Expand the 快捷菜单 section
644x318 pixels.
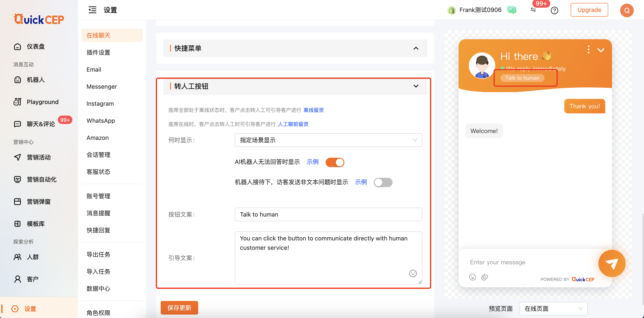[416, 48]
